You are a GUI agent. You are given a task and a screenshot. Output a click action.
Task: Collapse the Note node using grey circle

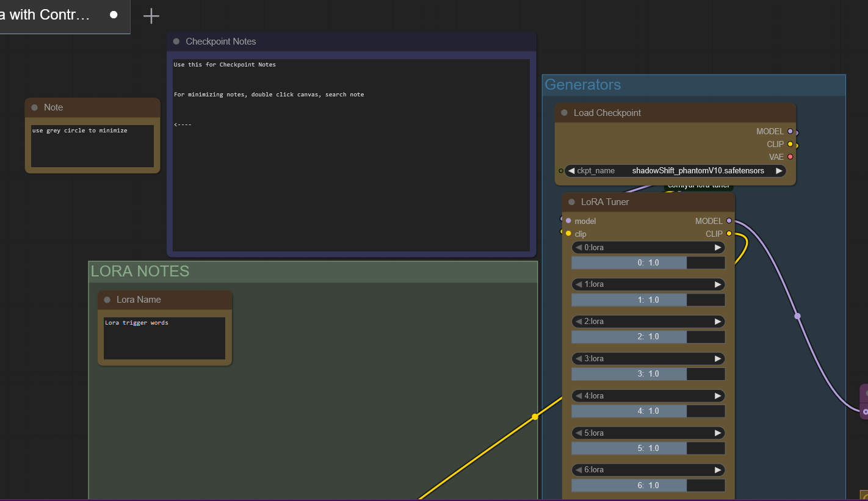35,107
